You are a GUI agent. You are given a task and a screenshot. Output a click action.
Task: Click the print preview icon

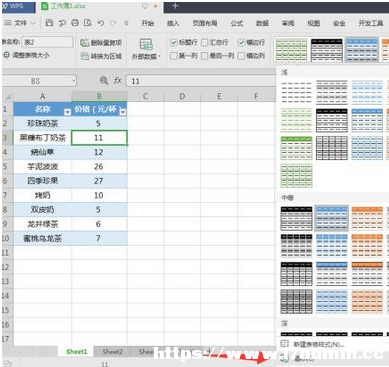click(x=88, y=23)
